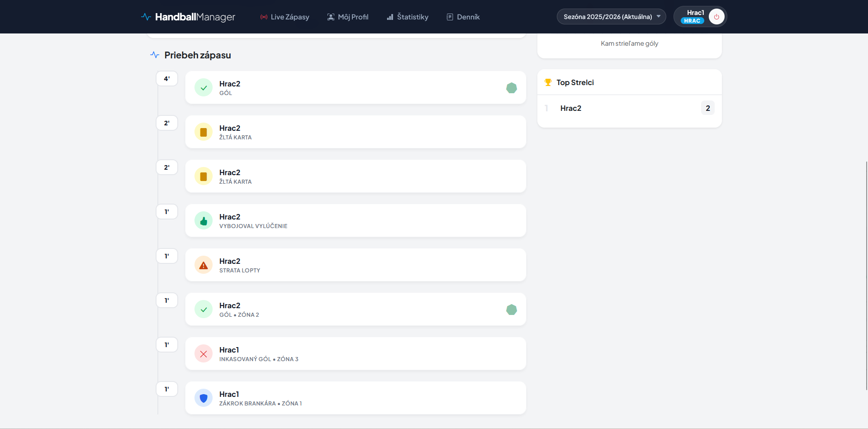The height and width of the screenshot is (429, 868).
Task: Click the blue shield icon for Zákrok brankára
Action: click(x=204, y=398)
